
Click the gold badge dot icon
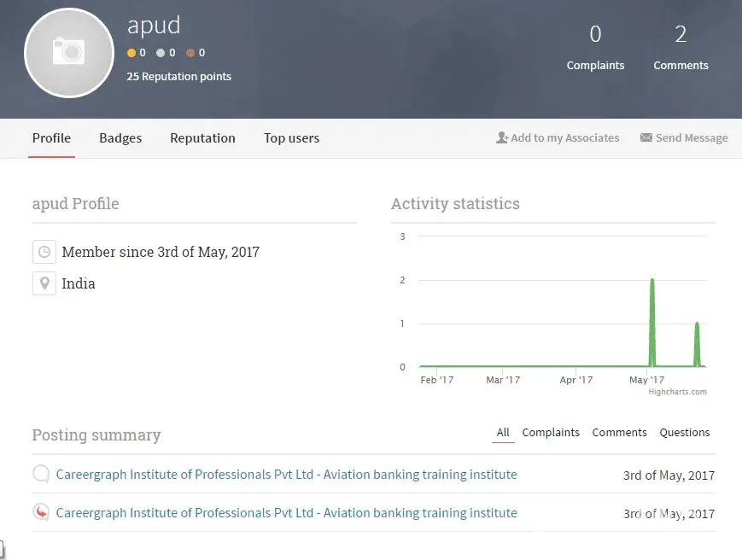pyautogui.click(x=131, y=53)
